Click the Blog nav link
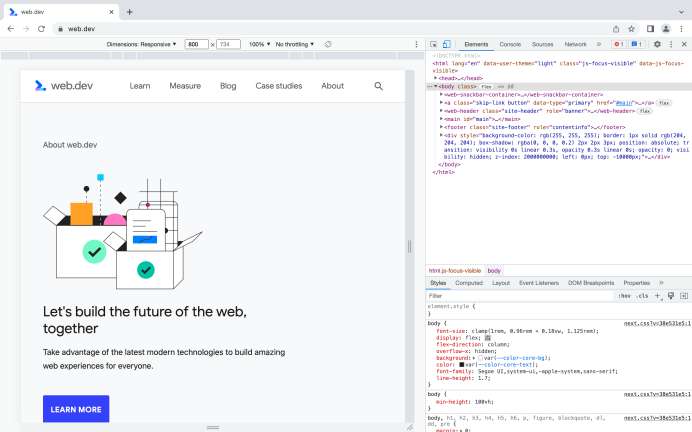 [x=228, y=86]
